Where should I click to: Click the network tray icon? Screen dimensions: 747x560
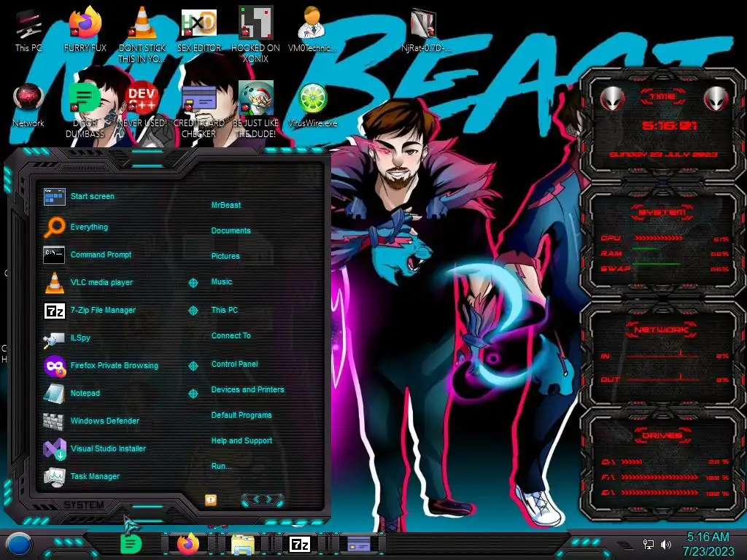click(649, 544)
